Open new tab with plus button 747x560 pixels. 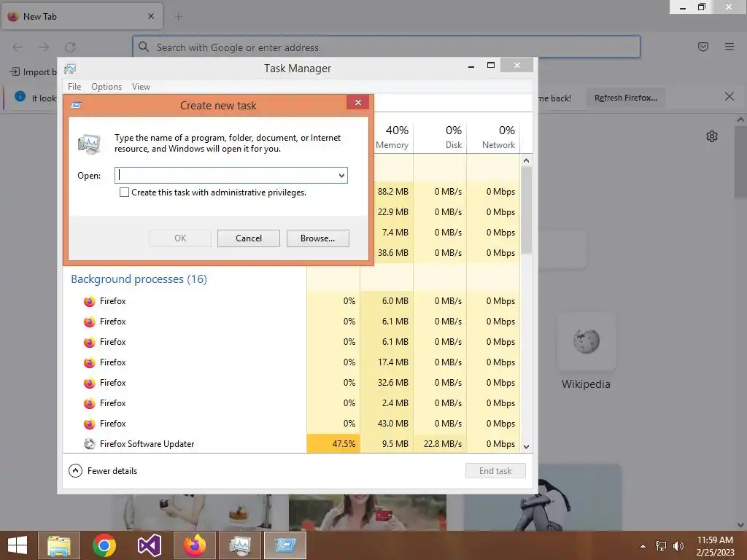click(x=179, y=17)
